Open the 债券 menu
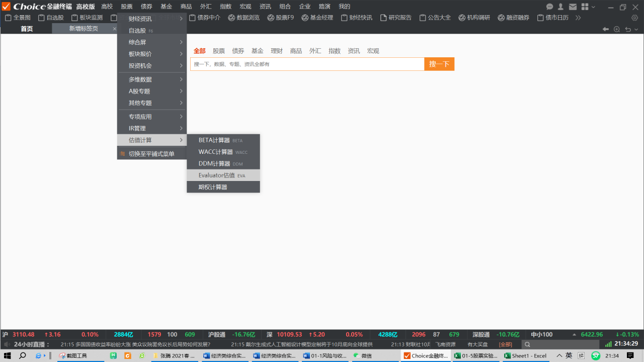644x362 pixels. [x=146, y=7]
